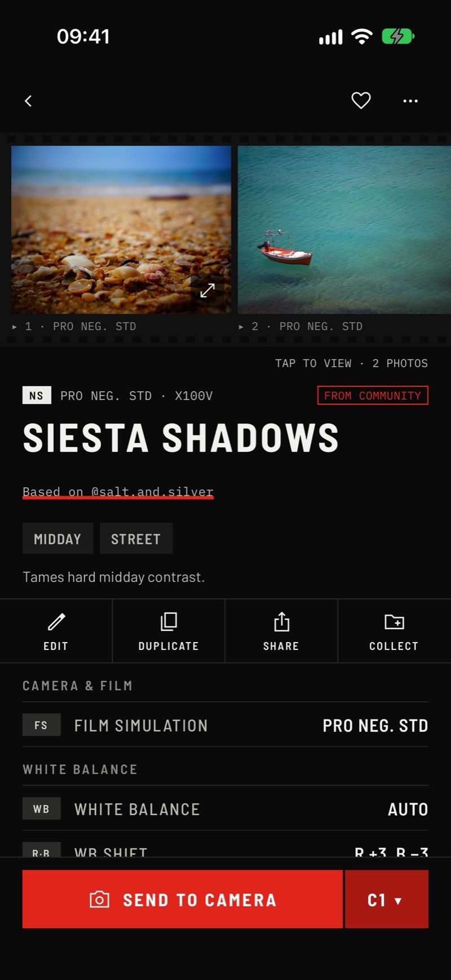This screenshot has width=451, height=980.
Task: Tap the NS film simulation badge
Action: [x=37, y=395]
